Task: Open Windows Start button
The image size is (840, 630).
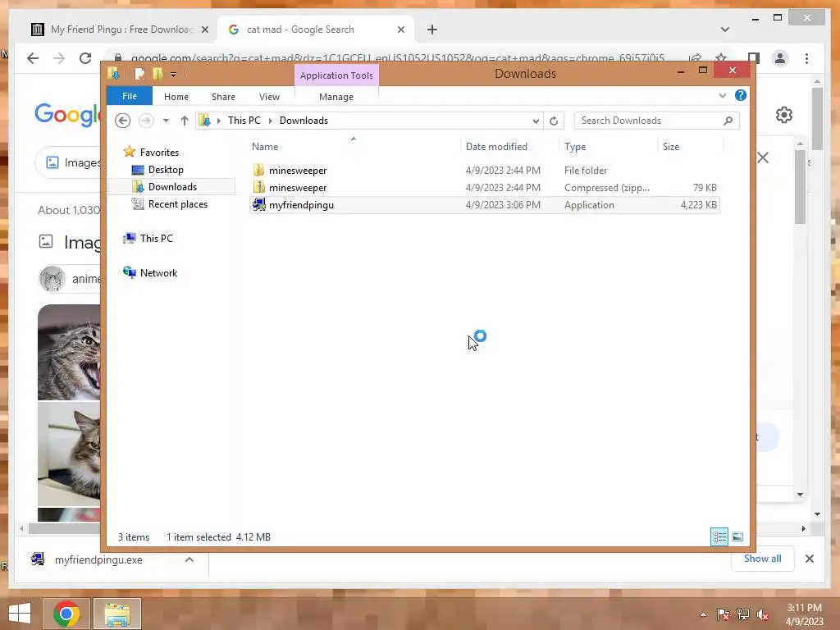Action: (x=20, y=614)
